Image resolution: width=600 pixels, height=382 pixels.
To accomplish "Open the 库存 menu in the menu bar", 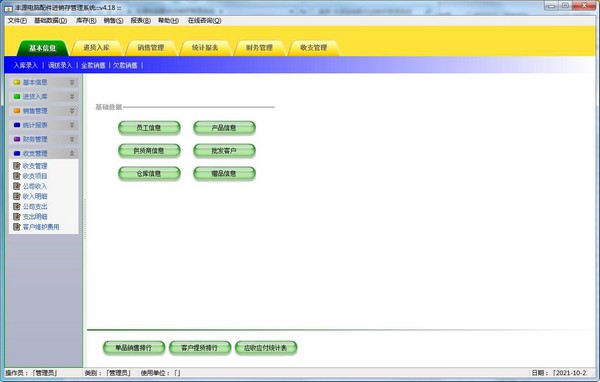I will click(x=86, y=20).
